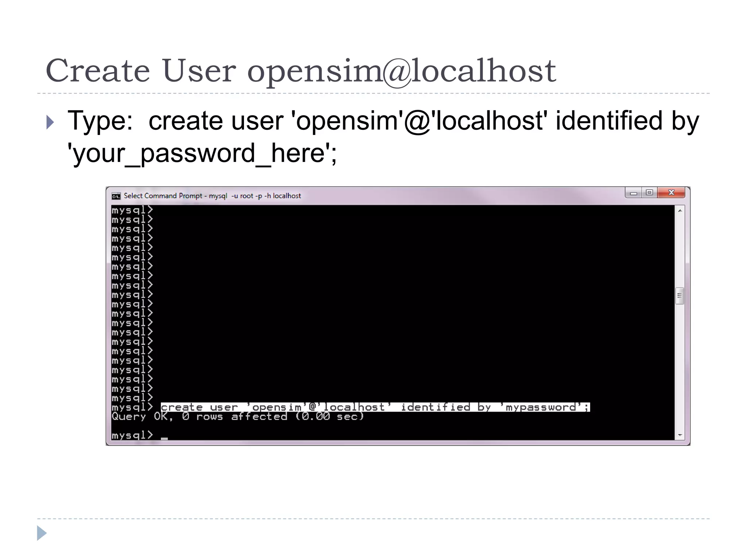
Task: Click the 'Type: create user' bullet line
Action: pyautogui.click(x=383, y=121)
